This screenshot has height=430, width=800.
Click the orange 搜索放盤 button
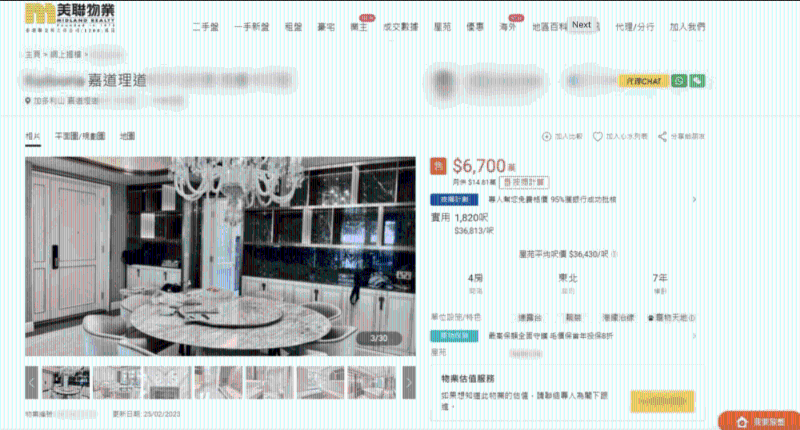(x=755, y=421)
